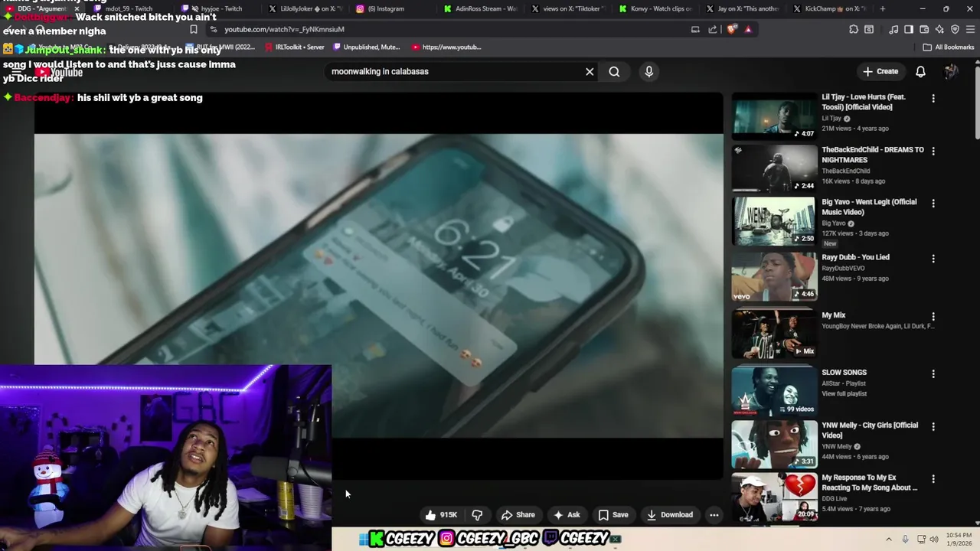Dislike the video with thumbs down
The height and width of the screenshot is (551, 980).
click(477, 515)
